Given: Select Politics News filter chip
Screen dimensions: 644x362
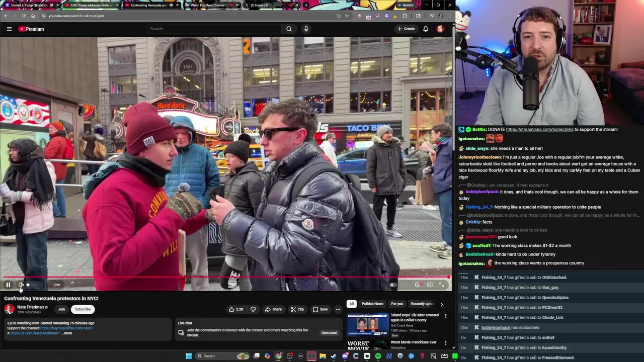Looking at the screenshot, I should 372,304.
